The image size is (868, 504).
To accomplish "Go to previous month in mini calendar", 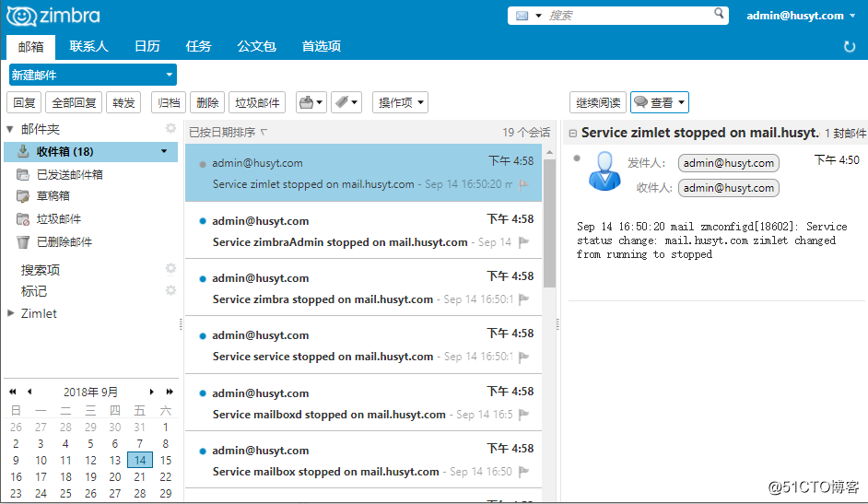I will coord(29,392).
